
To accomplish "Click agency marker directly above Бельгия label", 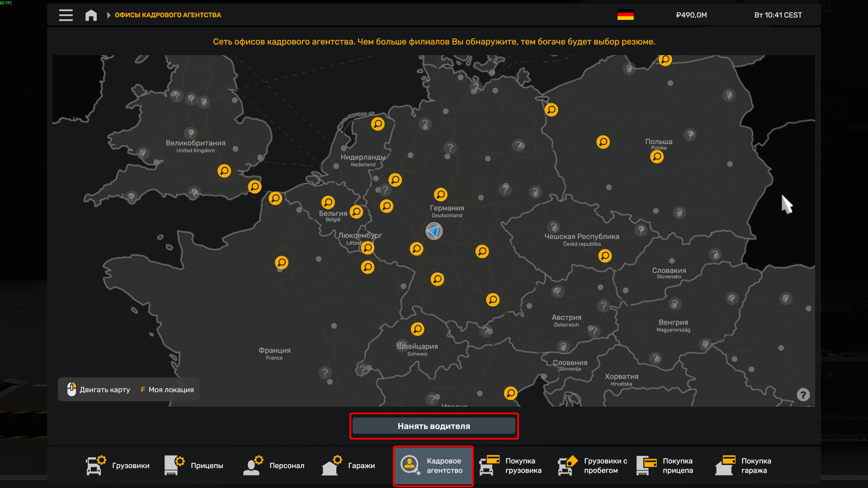I will coord(328,202).
